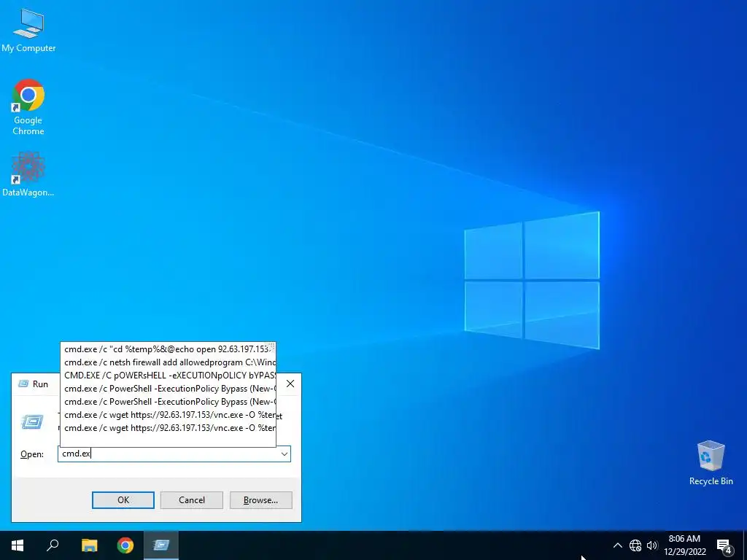Click the Run title bar icon
The image size is (747, 560).
tap(23, 384)
